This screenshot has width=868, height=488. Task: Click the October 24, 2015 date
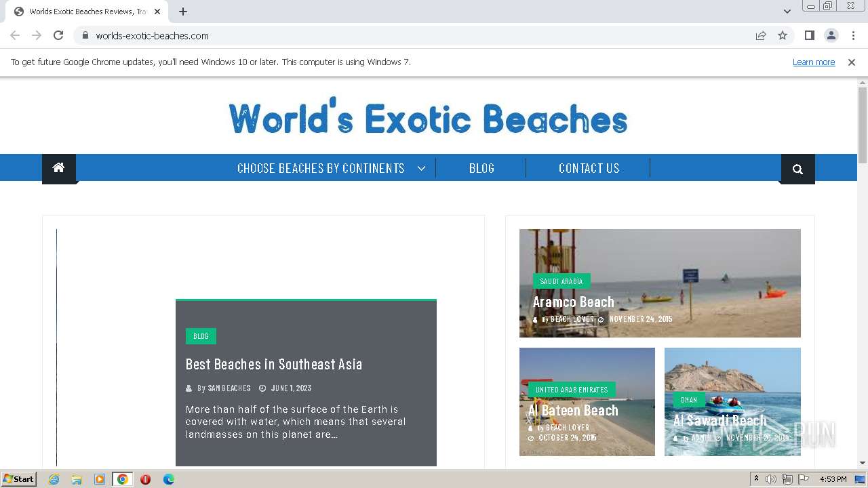coord(568,438)
